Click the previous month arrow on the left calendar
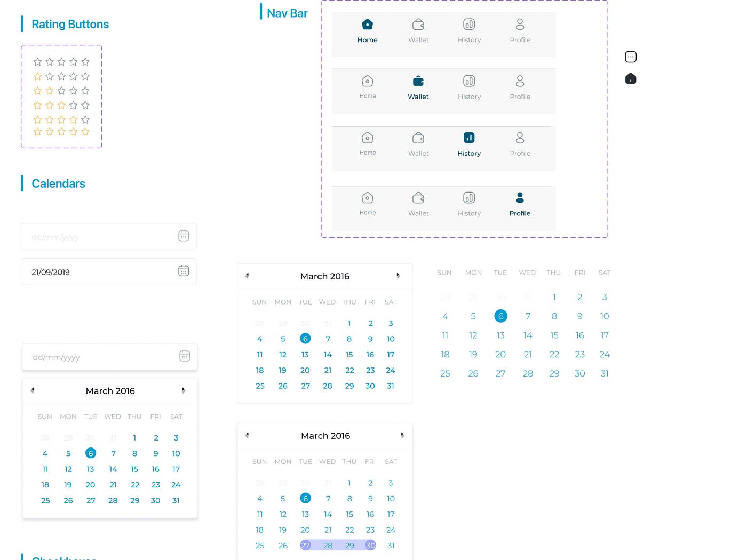The image size is (747, 560). click(33, 390)
